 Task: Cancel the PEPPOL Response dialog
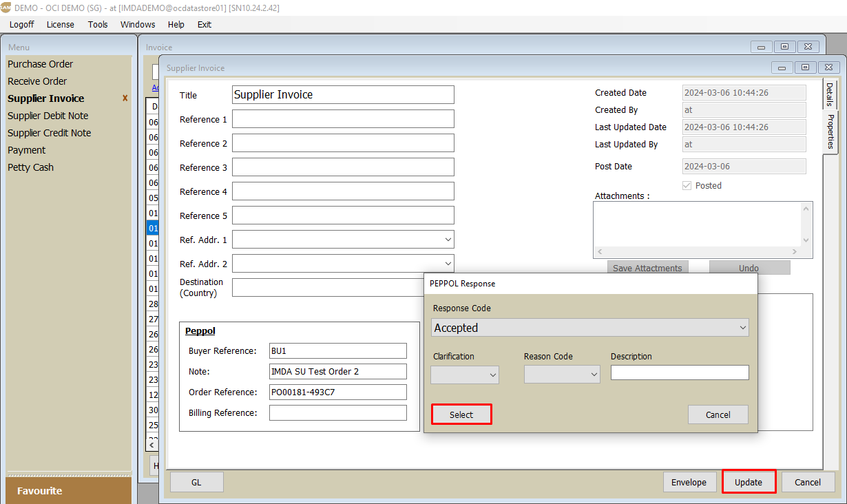coord(718,414)
